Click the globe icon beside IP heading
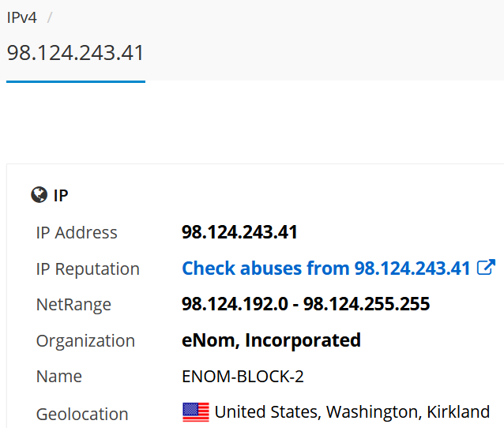504x428 pixels. click(39, 195)
